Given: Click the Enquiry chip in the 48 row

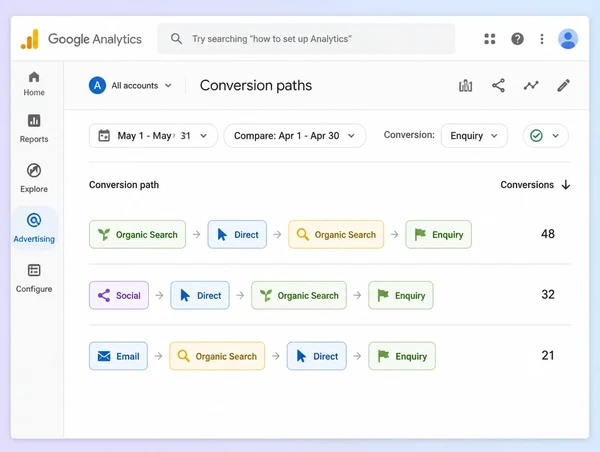Looking at the screenshot, I should (x=439, y=234).
